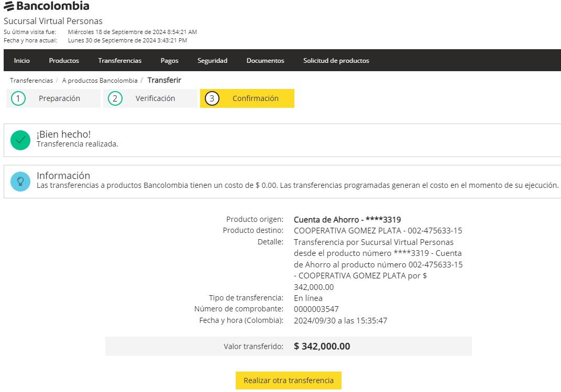Click the step 3 circle icon
The image size is (561, 392).
click(x=212, y=98)
